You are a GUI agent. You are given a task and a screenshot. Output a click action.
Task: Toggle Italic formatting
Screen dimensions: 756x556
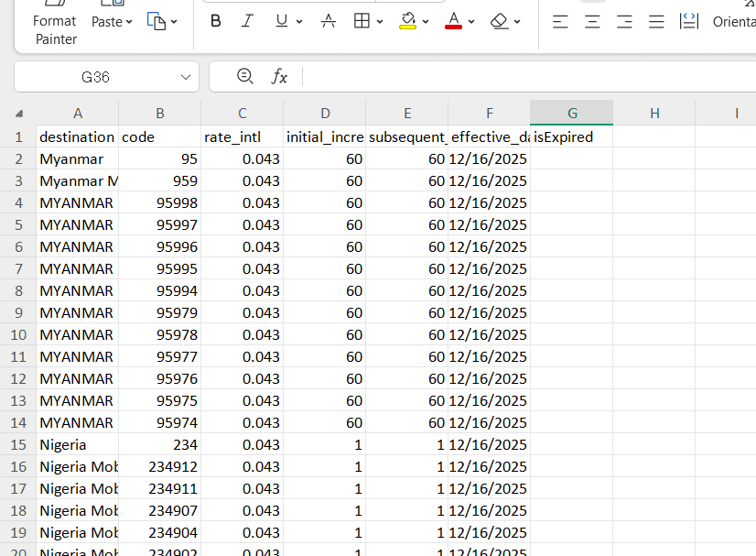click(x=247, y=21)
